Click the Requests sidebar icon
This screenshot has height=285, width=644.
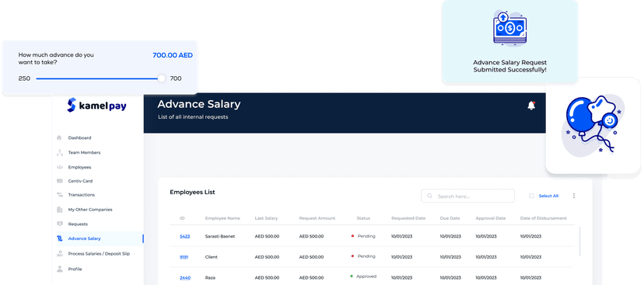60,224
